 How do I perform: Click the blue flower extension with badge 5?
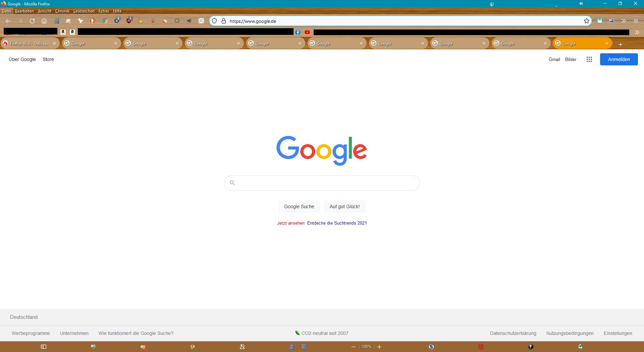click(117, 20)
